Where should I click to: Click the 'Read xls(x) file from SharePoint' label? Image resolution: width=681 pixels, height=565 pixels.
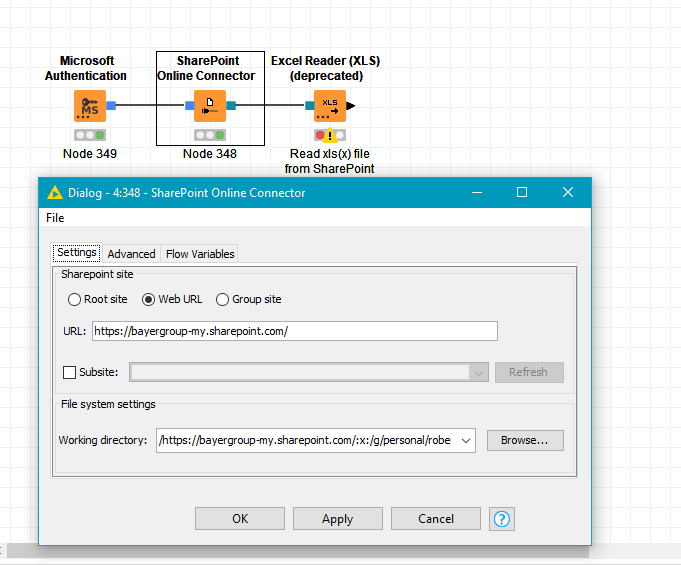pyautogui.click(x=330, y=161)
